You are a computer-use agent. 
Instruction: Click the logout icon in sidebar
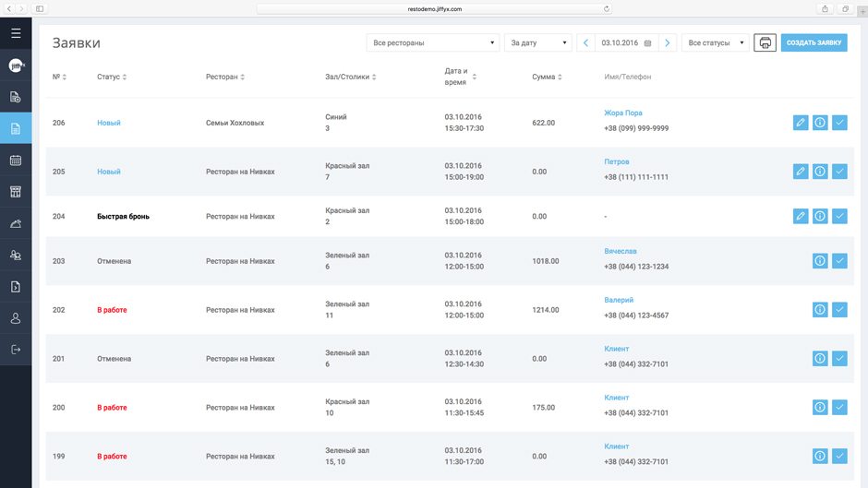[16, 350]
